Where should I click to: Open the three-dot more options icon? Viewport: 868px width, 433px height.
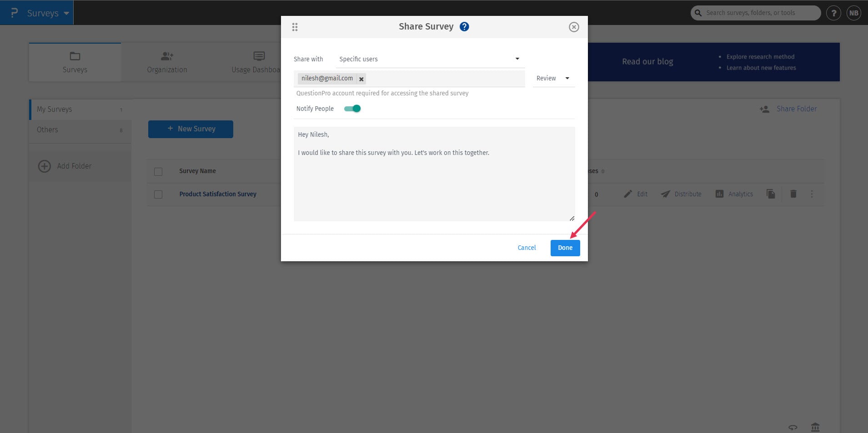812,194
